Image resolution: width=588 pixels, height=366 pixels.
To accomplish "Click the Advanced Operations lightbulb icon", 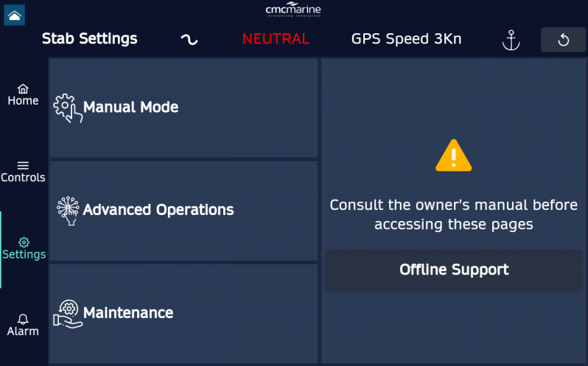I will pyautogui.click(x=68, y=211).
